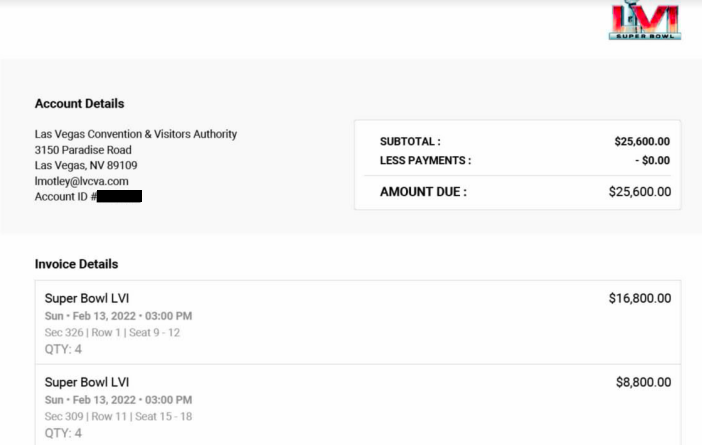Screen dimensions: 702x445
Task: Click the Super Bowl LVI logo
Action: pyautogui.click(x=645, y=20)
